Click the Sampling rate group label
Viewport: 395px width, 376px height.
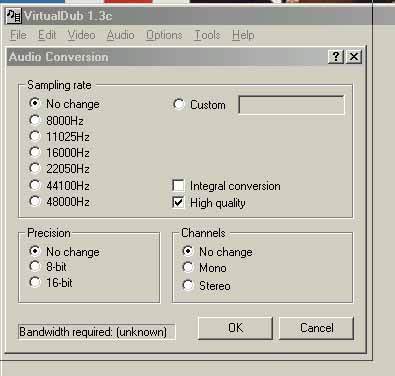point(59,85)
